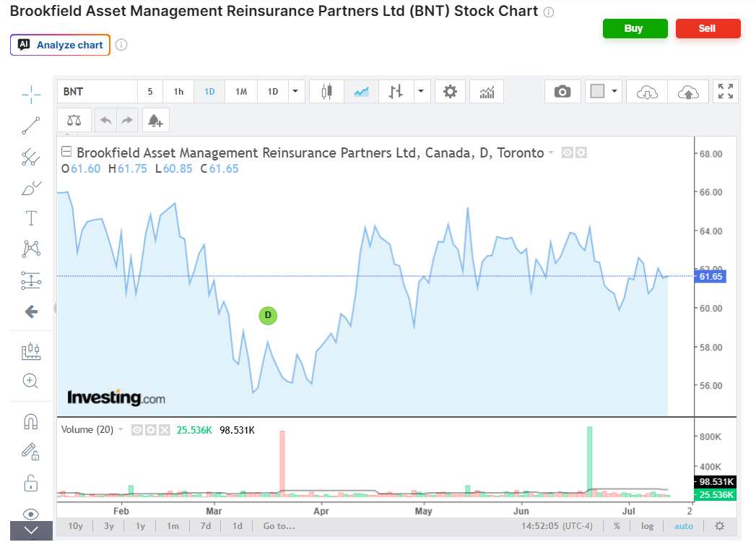Save chart to cloud

pos(688,92)
